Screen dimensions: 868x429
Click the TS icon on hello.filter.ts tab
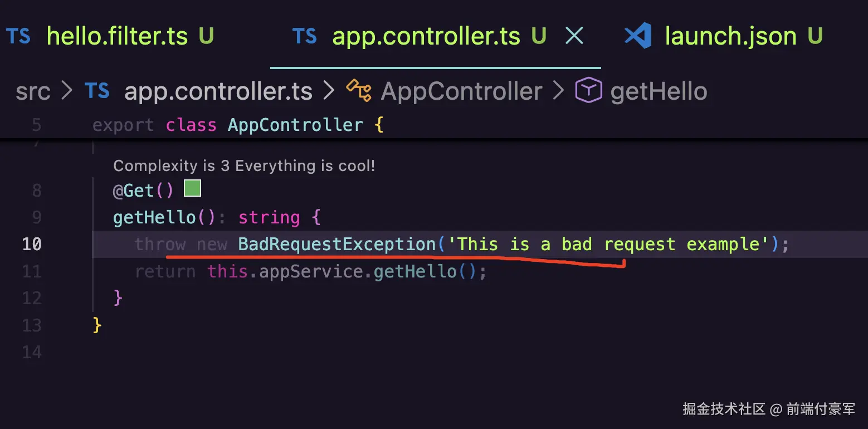coord(18,37)
